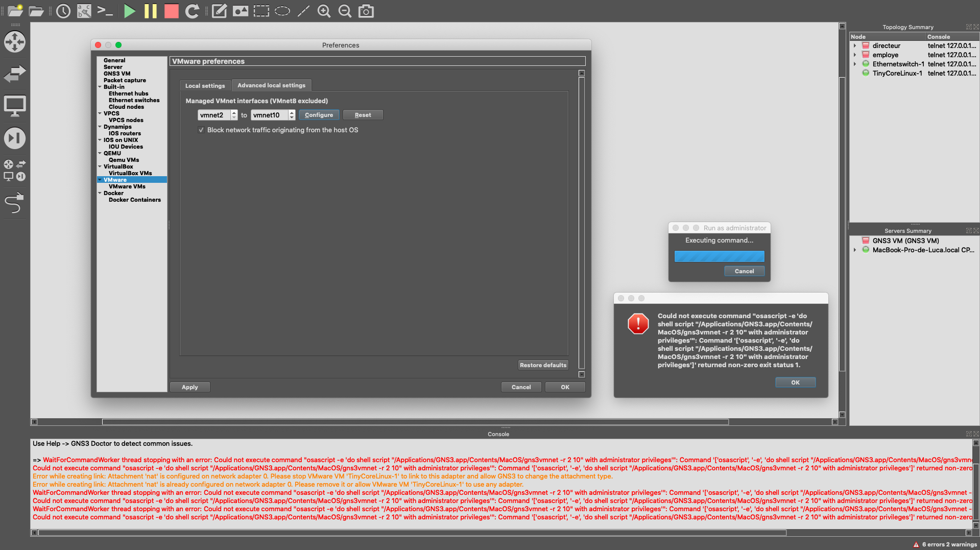Click OK in the Preferences dialog
This screenshot has width=980, height=550.
click(565, 387)
